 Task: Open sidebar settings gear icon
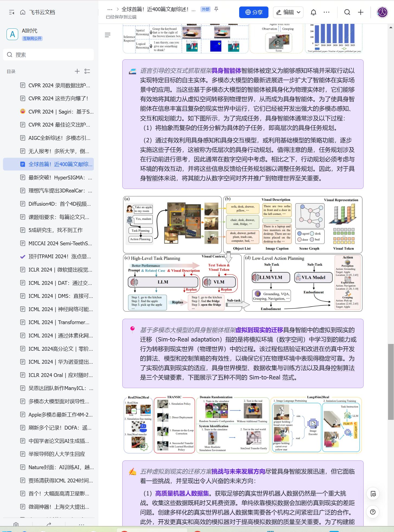16,524
